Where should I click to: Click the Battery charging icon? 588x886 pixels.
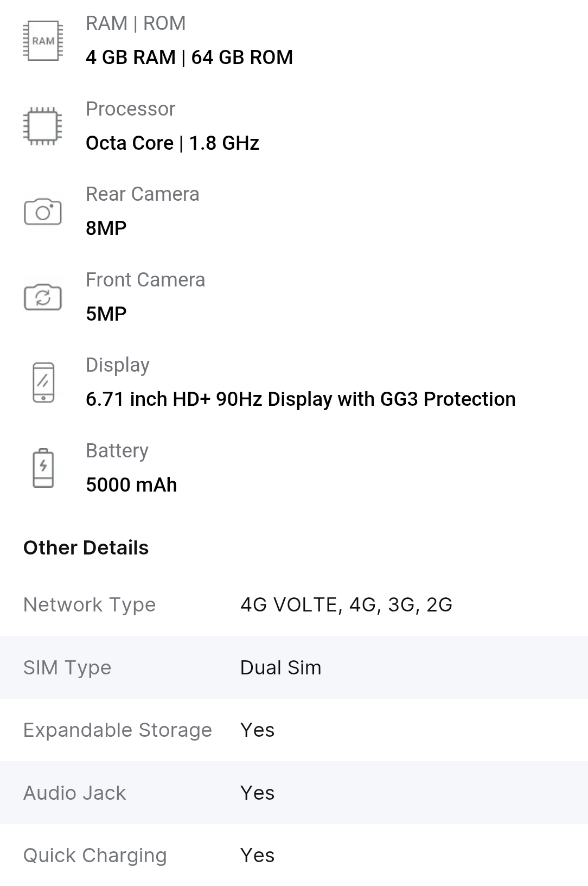(x=43, y=468)
